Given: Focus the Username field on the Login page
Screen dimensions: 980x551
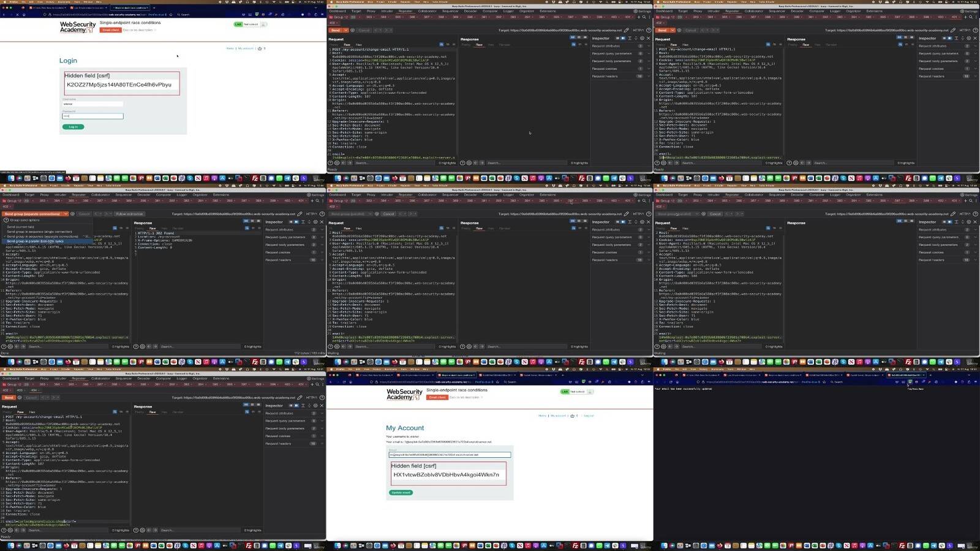Looking at the screenshot, I should click(x=92, y=104).
